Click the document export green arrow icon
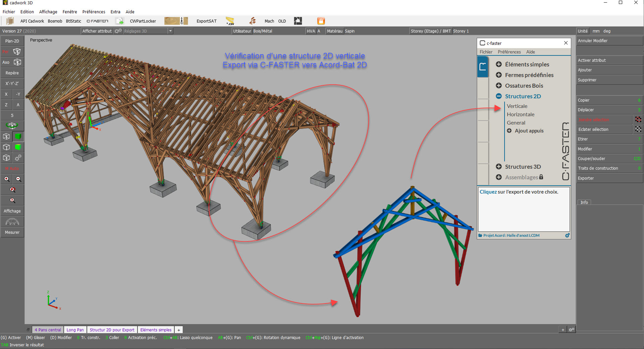644x349 pixels. (x=120, y=21)
